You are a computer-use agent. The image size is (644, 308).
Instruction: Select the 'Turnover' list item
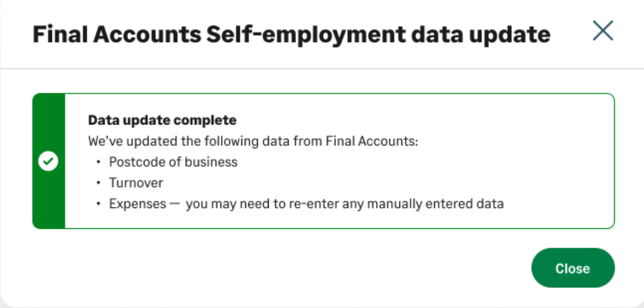click(136, 183)
